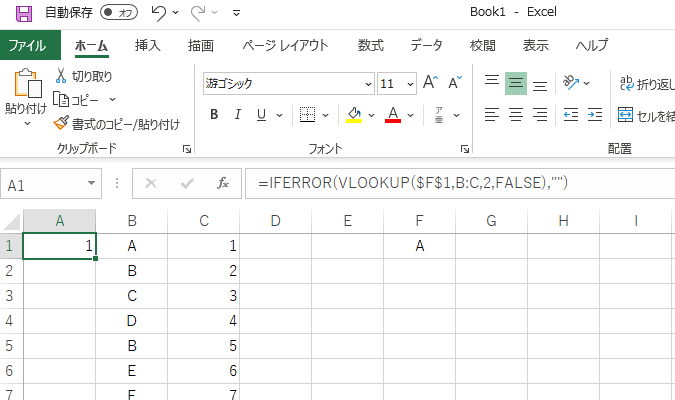675x400 pixels.
Task: Toggle Underline formatting
Action: click(261, 115)
